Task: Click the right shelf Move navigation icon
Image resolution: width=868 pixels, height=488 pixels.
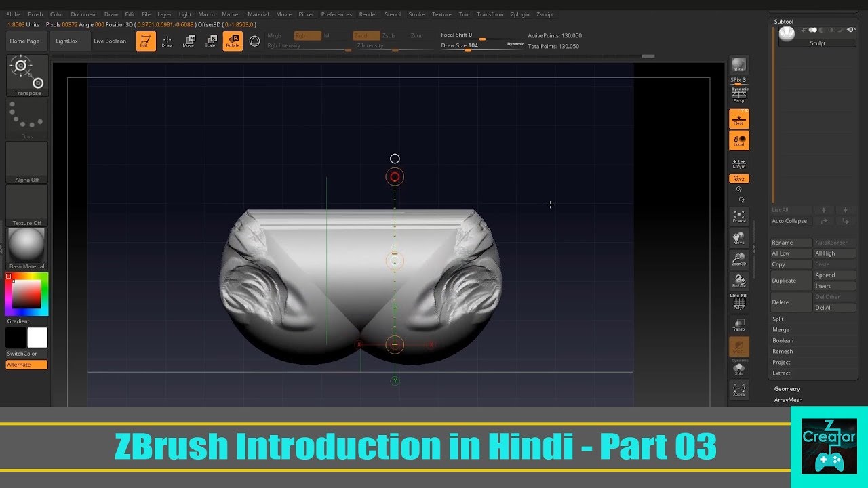Action: pyautogui.click(x=739, y=238)
